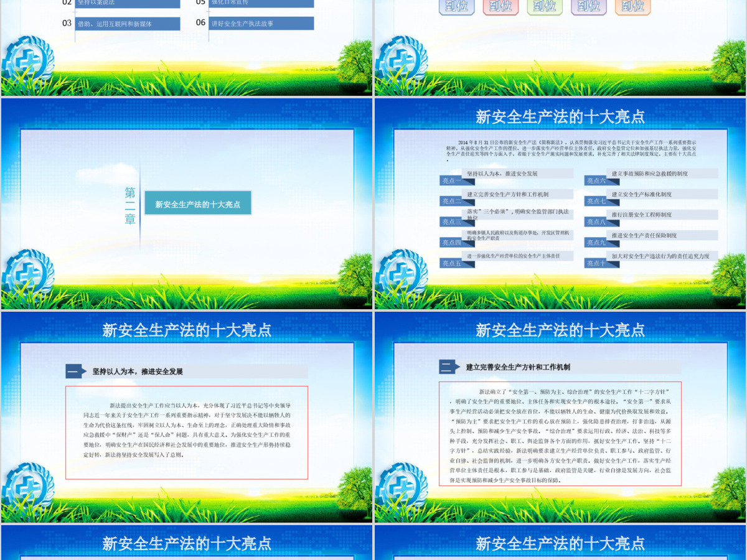
Task: Click the '亮点六' label tag
Action: [x=602, y=181]
